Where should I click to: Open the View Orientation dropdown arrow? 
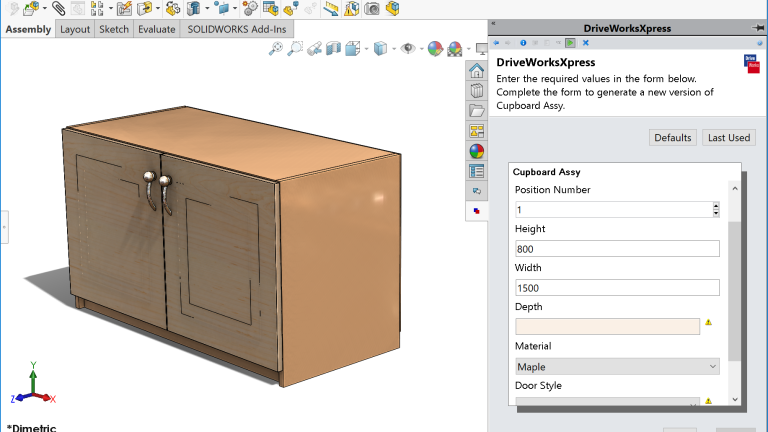pos(366,49)
